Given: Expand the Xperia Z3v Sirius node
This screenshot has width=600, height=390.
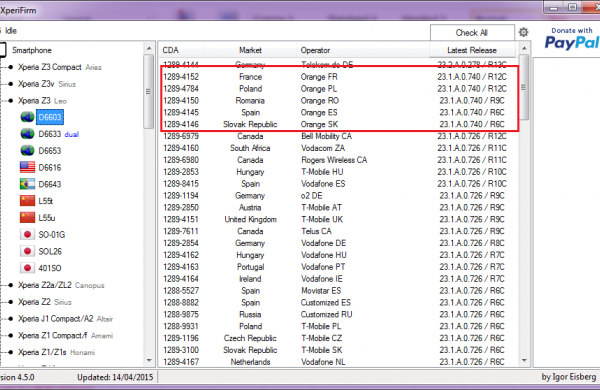Looking at the screenshot, I should pyautogui.click(x=10, y=84).
